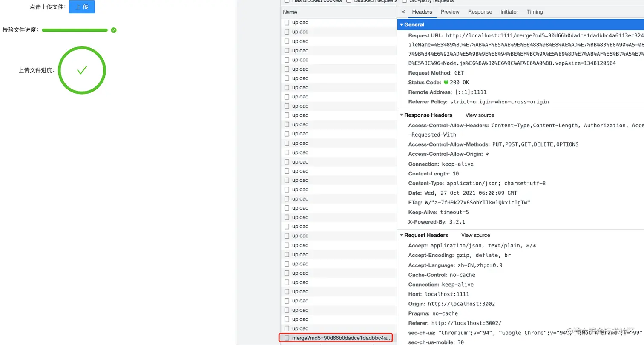Click the Request Method GET line
644x345 pixels.
coord(436,73)
